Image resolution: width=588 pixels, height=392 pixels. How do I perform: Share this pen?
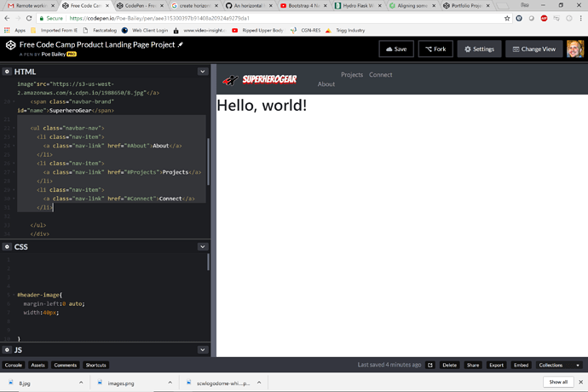(473, 365)
